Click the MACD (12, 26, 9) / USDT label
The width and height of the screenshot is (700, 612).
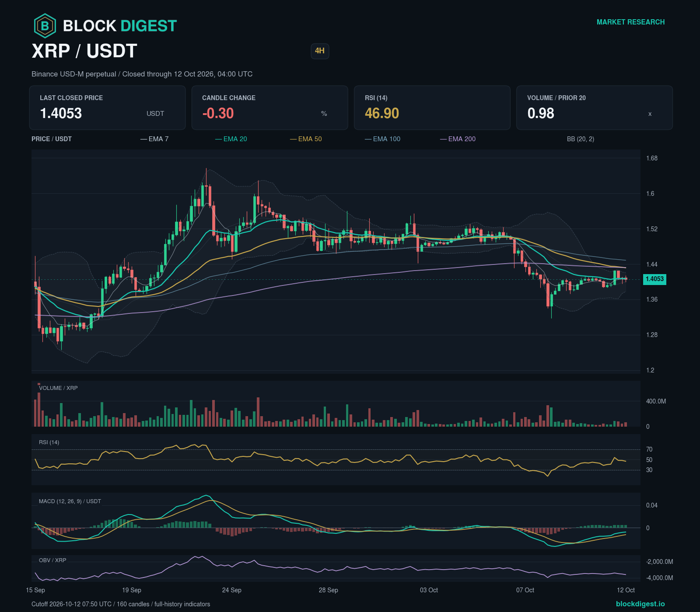[70, 501]
